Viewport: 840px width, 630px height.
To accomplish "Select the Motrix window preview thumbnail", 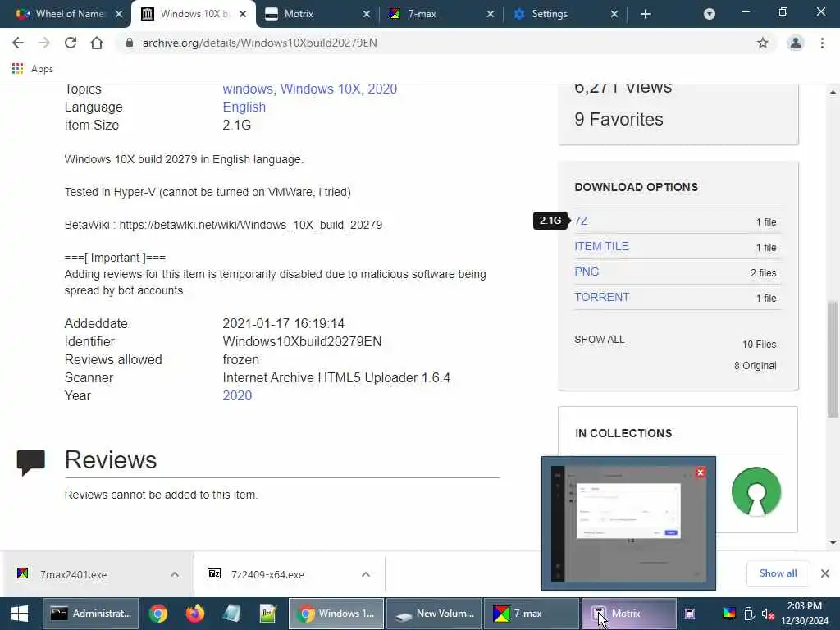I will pos(628,523).
